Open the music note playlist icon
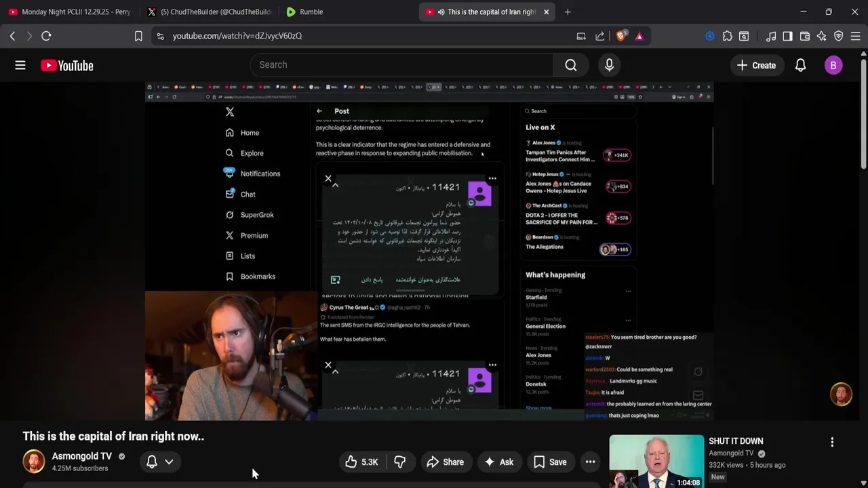868x488 pixels. pos(771,36)
